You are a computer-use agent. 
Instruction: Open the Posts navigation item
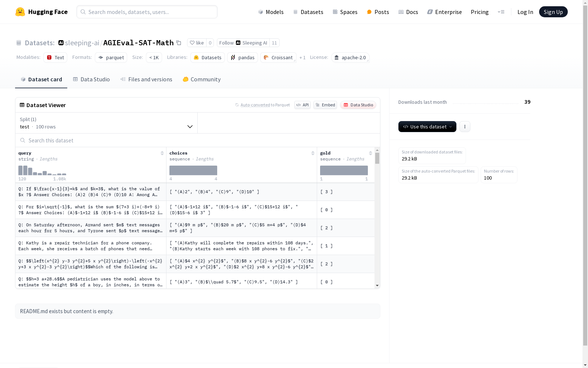[x=378, y=12]
